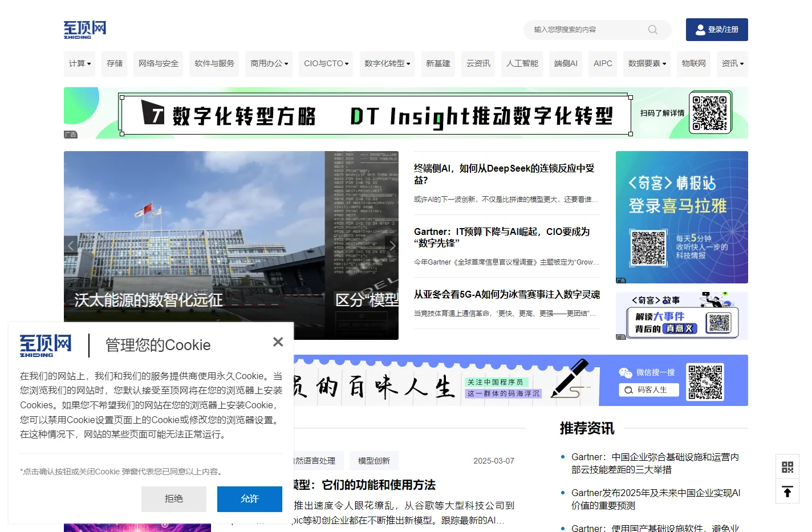The image size is (812, 532).
Task: Click the 2025-03-07 article date
Action: 494,461
